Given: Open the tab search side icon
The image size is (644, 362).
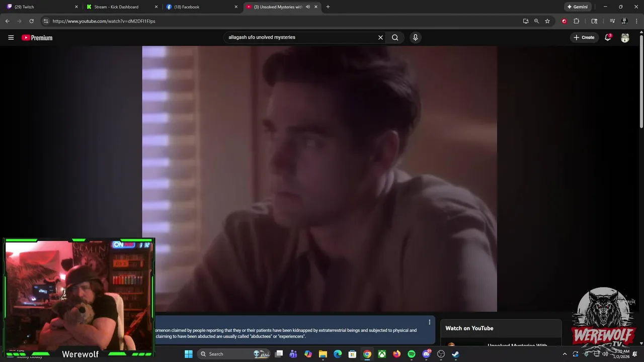Looking at the screenshot, I should coord(594,21).
